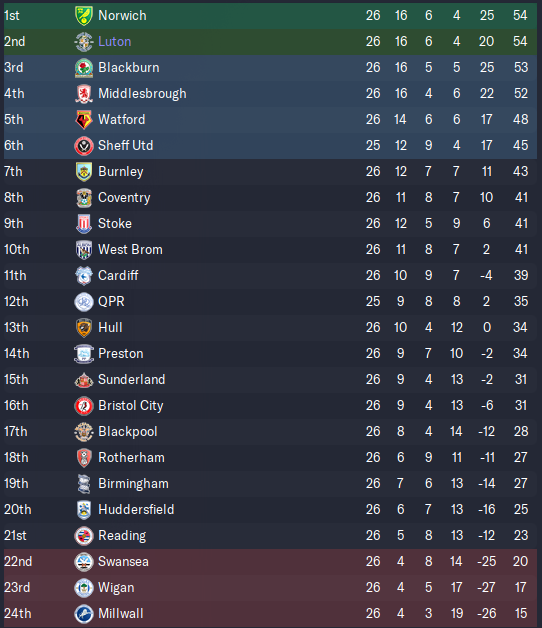Click the Norwich club crest
This screenshot has width=542, height=628.
tap(84, 16)
